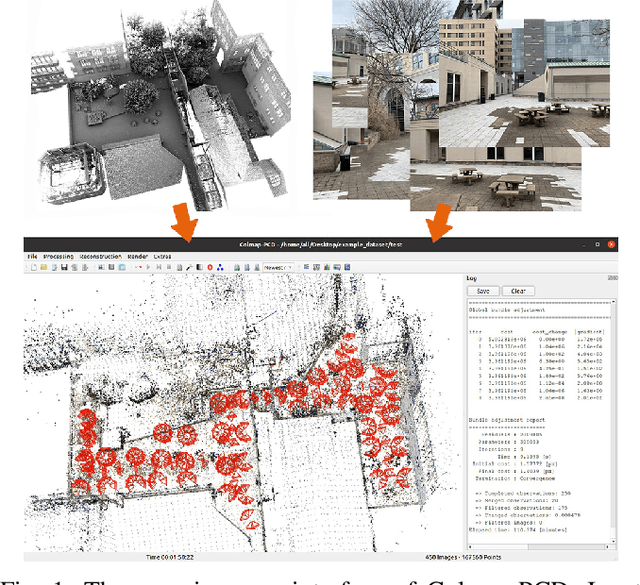The image size is (640, 585).
Task: Click the wrench bundle adjustment icon
Action: pyautogui.click(x=188, y=268)
